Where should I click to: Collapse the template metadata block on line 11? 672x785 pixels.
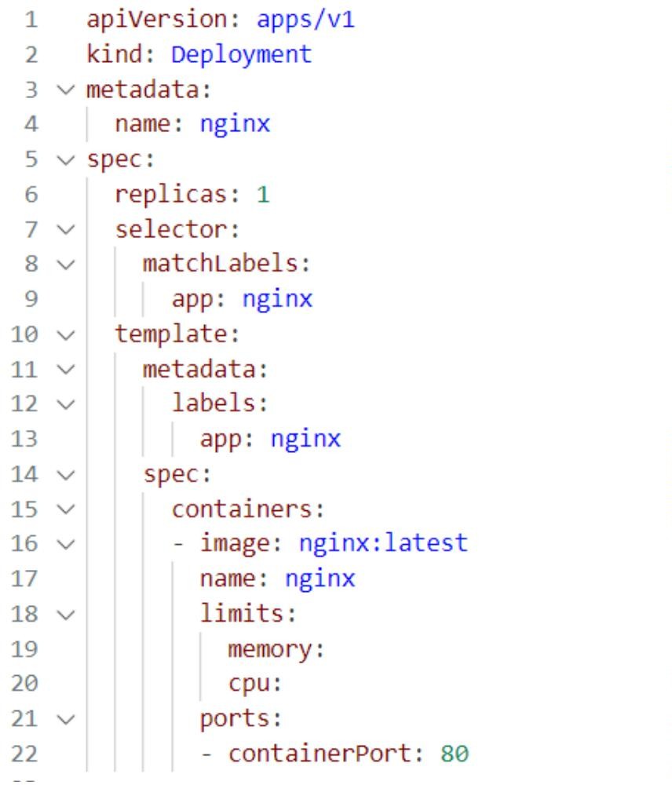[66, 370]
